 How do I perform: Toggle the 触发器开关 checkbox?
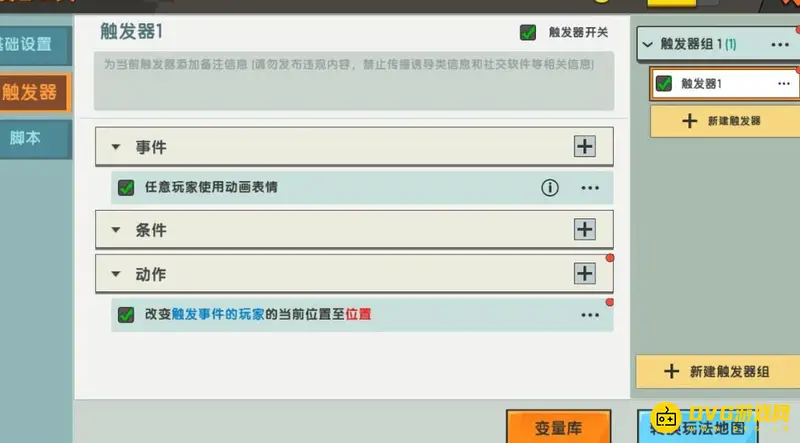tap(528, 33)
